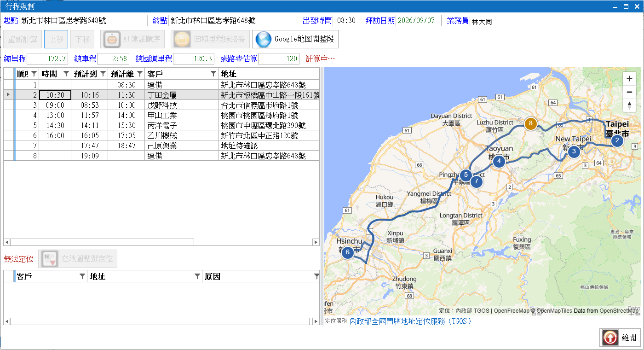Click the 起點 address field
644x350 pixels.
pyautogui.click(x=83, y=21)
